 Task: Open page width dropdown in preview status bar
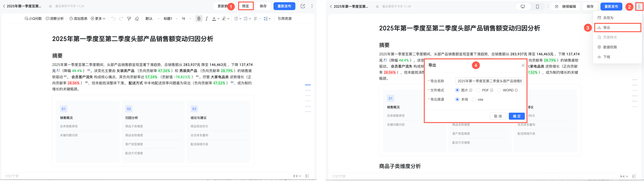624,176
